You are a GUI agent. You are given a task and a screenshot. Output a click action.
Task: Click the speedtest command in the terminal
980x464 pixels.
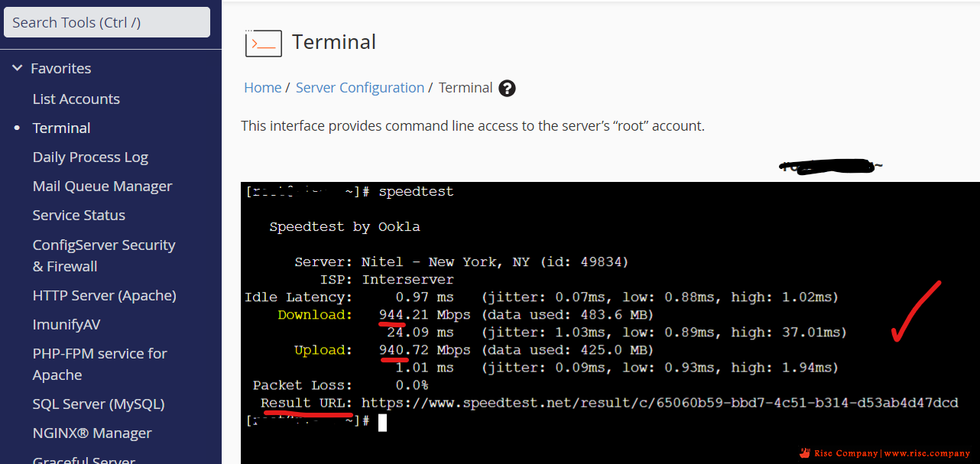[416, 191]
